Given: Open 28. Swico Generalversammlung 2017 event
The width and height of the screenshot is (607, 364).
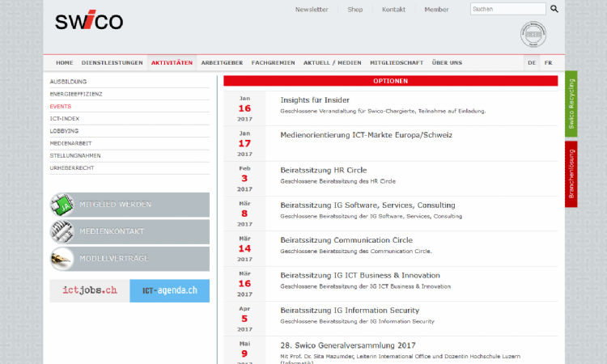Looking at the screenshot, I should (349, 345).
